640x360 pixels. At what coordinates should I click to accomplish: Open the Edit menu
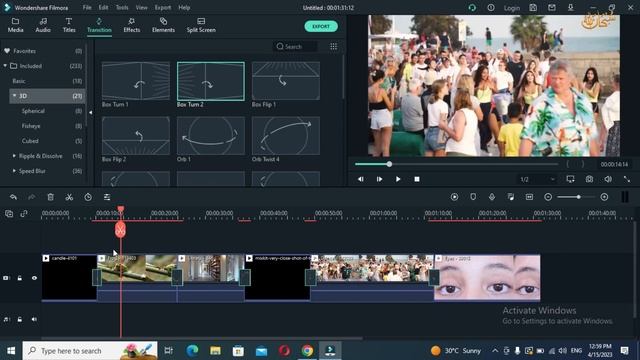tap(103, 7)
